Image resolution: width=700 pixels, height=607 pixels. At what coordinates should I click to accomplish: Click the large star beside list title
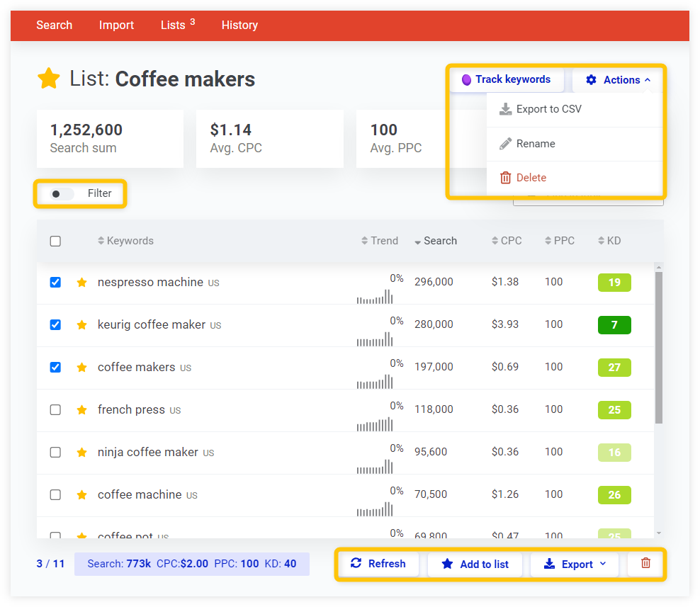(49, 79)
